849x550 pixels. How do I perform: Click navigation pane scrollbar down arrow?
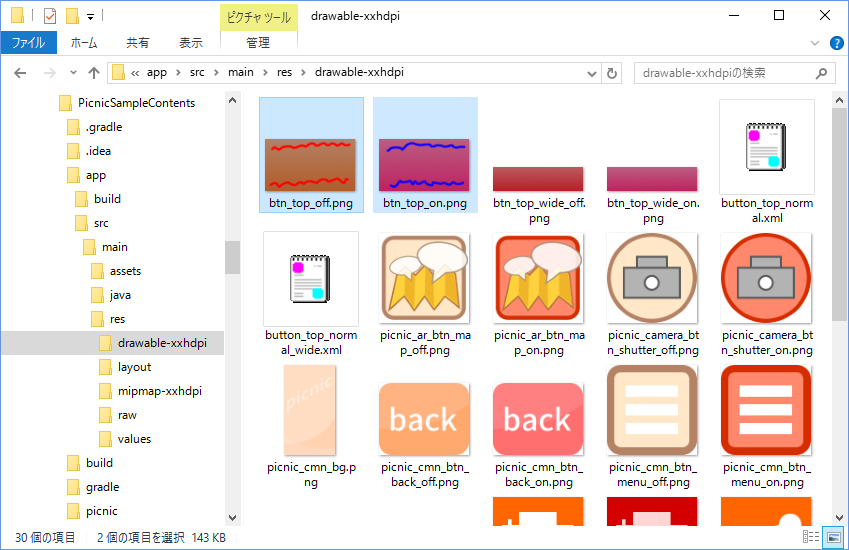[233, 517]
